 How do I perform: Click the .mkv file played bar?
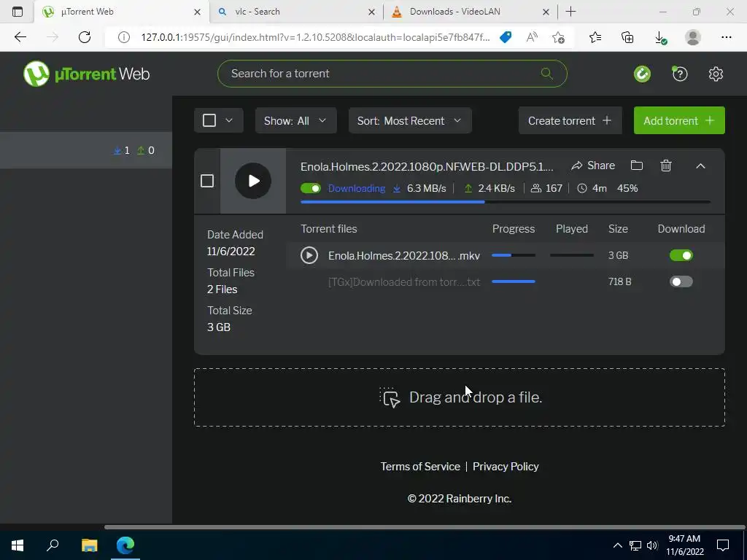[x=572, y=255]
